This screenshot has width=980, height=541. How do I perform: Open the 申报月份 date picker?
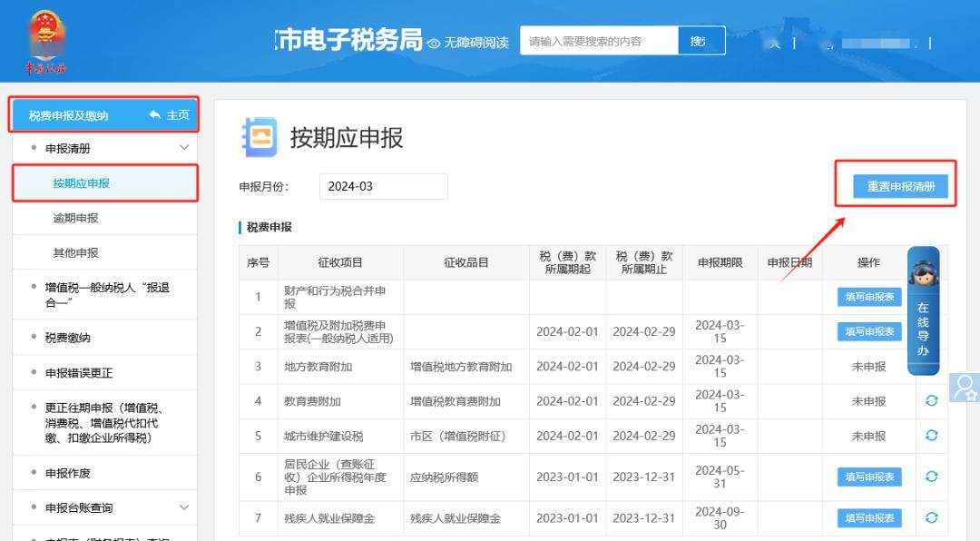(383, 186)
